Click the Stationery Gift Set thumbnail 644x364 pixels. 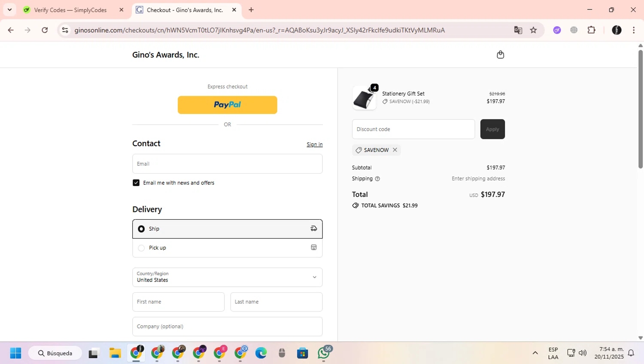point(365,98)
